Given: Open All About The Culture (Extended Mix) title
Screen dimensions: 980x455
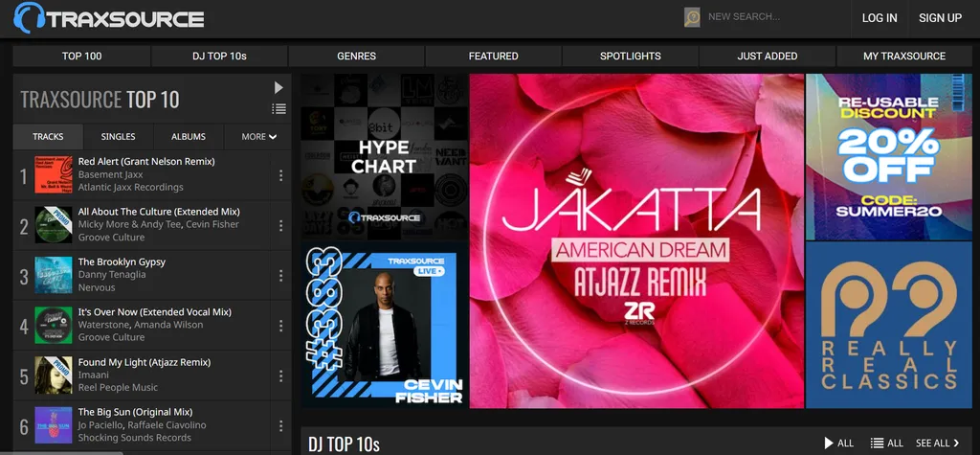Looking at the screenshot, I should tap(159, 212).
